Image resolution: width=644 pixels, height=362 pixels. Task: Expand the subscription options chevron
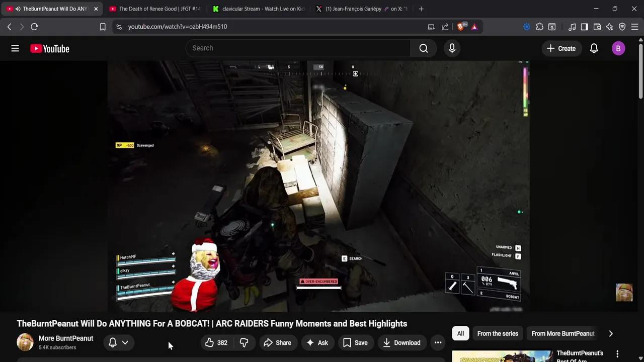coord(125,342)
